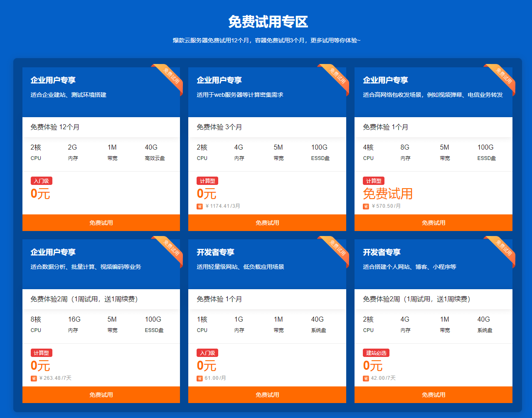Click the 省 savings icon beside ¥1174.41/3月
The image size is (532, 418).
(x=199, y=207)
